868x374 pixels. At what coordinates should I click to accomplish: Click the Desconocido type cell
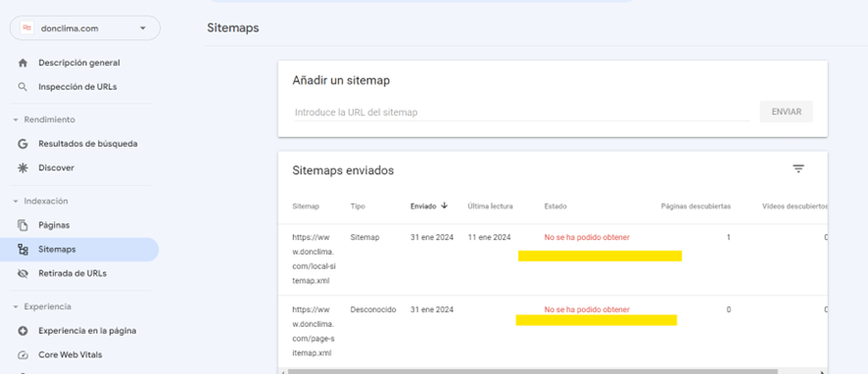tap(373, 309)
